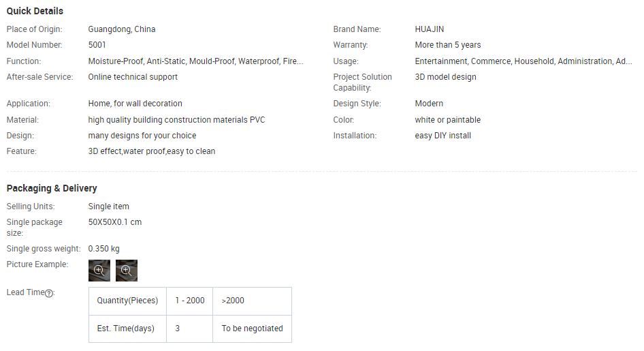Select the Quick Details heading
The width and height of the screenshot is (644, 351).
point(35,11)
